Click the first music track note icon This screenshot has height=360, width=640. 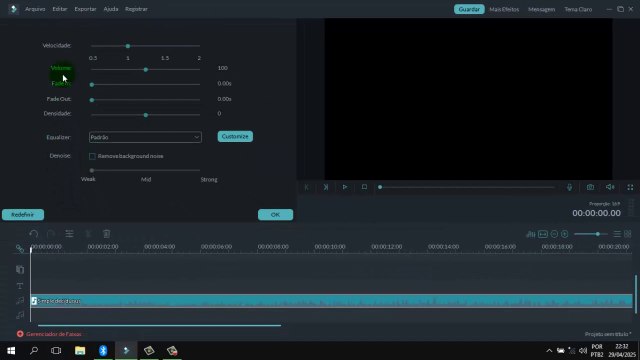coord(20,301)
